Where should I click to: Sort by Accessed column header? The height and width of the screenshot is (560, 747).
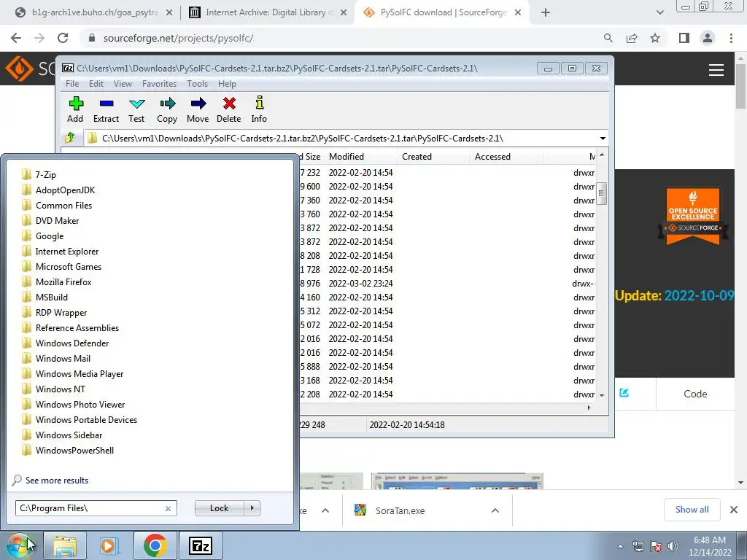coord(506,157)
